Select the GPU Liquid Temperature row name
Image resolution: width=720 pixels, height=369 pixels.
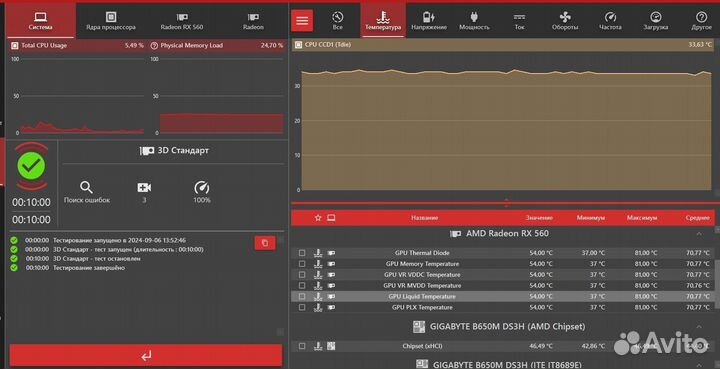point(422,296)
